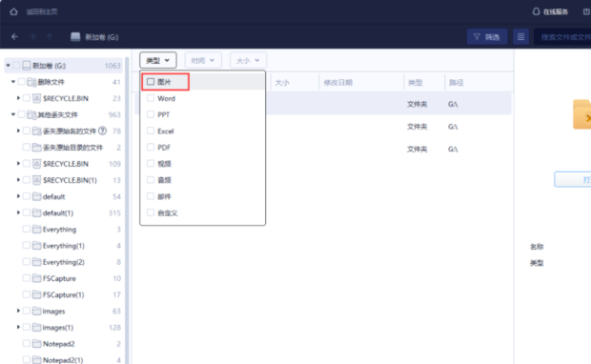Check the 自定义 filter option
591x364 pixels.
(151, 212)
